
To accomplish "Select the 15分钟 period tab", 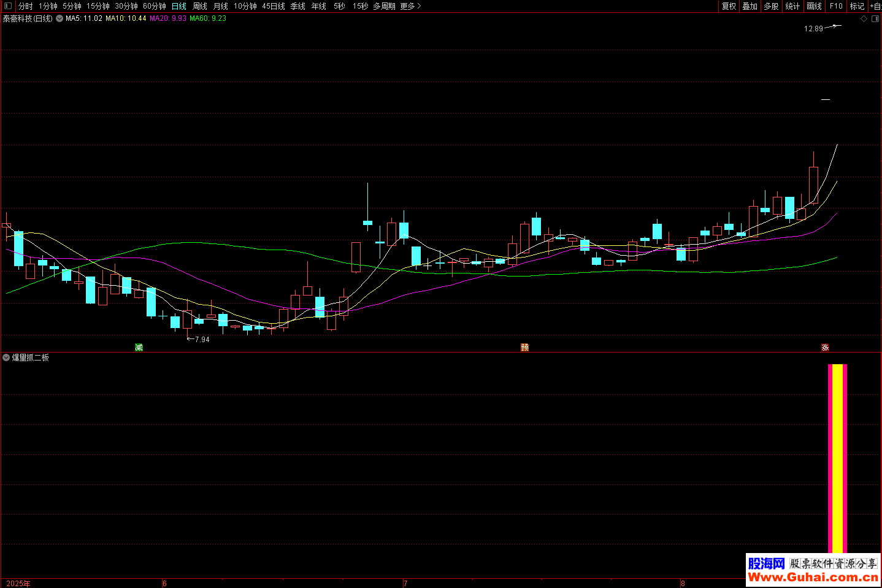I will (x=98, y=6).
